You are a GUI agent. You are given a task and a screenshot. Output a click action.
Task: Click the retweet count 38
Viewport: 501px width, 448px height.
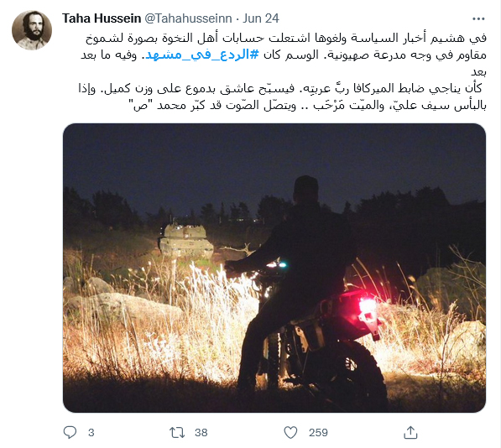tap(201, 433)
